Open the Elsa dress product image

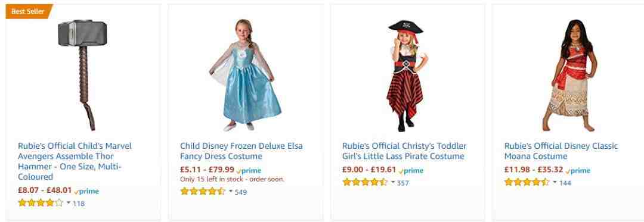245,75
